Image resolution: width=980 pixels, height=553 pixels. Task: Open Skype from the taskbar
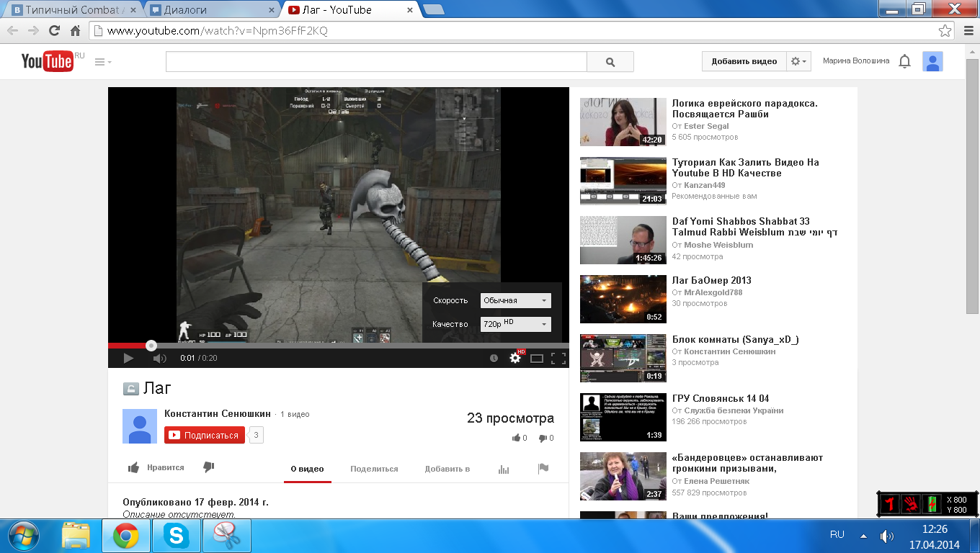177,536
